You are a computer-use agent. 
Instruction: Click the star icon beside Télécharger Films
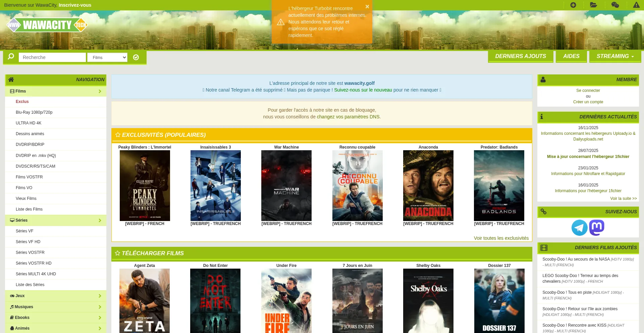pos(117,253)
